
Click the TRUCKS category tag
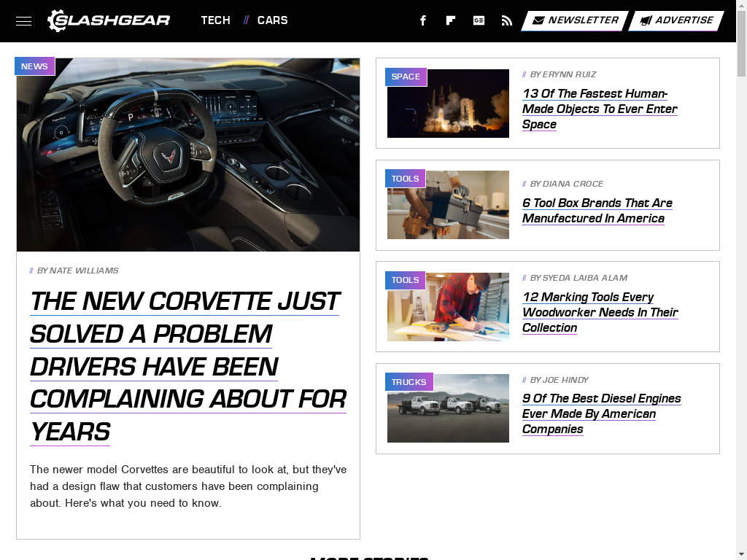[409, 382]
